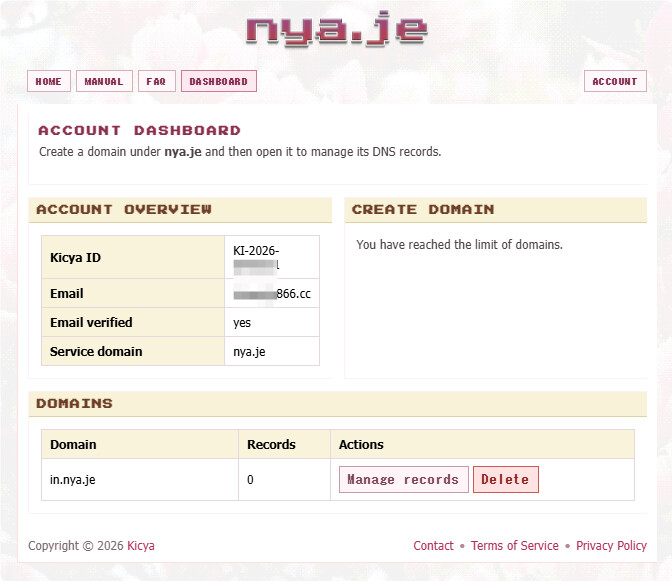The image size is (672, 581).
Task: Click the nya.je logo
Action: point(336,29)
